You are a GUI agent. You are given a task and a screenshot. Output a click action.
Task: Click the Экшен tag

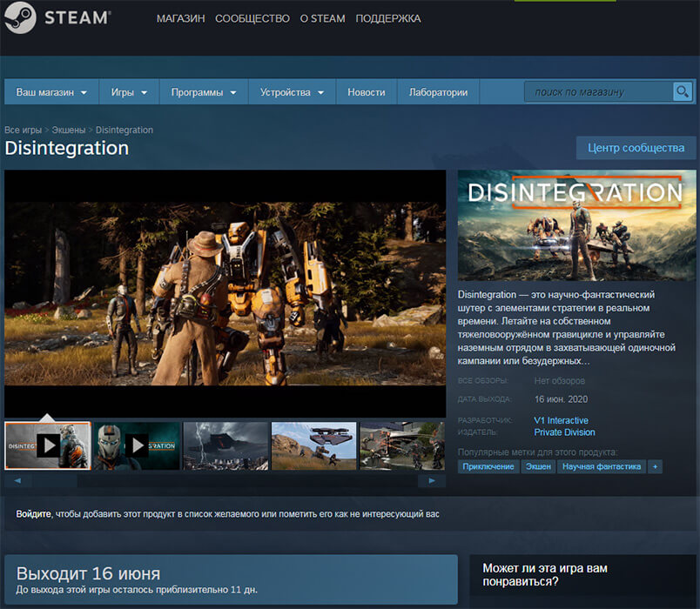coord(538,466)
